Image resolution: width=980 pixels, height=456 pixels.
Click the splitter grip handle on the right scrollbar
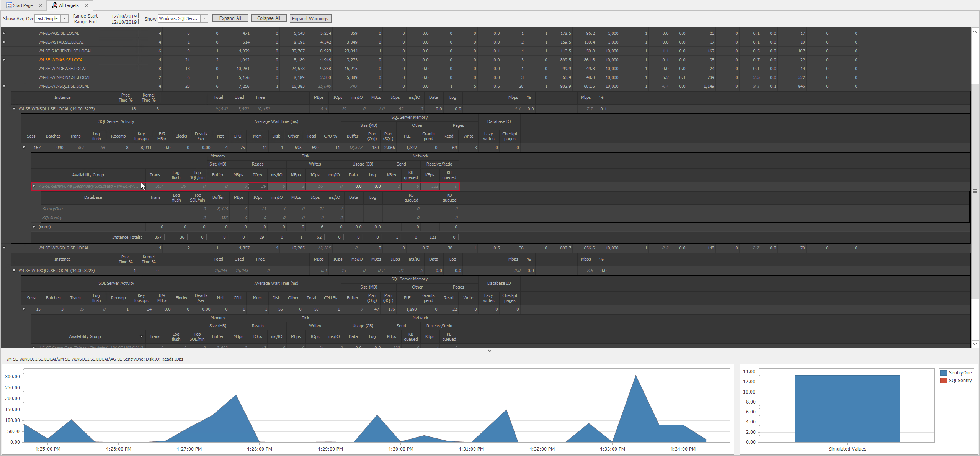point(975,190)
